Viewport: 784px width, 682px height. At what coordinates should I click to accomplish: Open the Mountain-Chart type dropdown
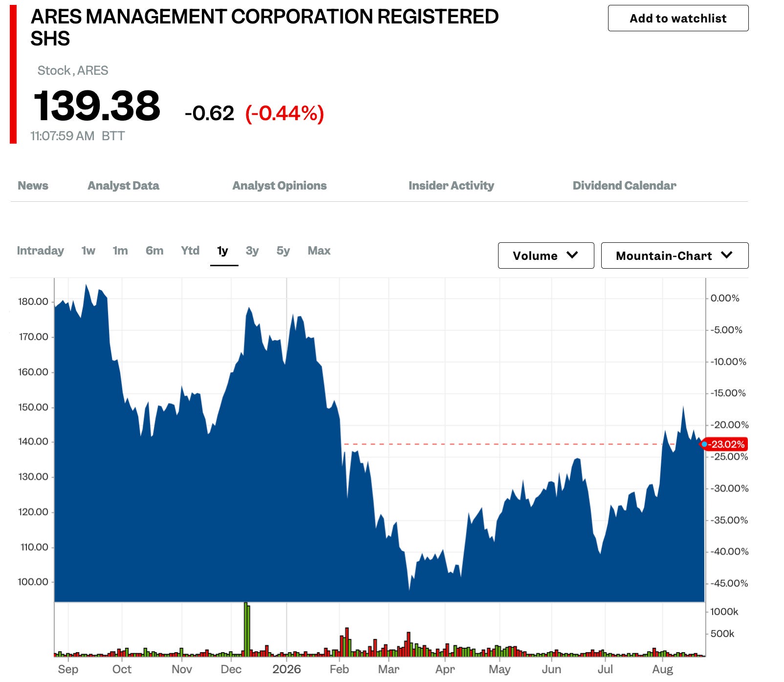pos(675,256)
